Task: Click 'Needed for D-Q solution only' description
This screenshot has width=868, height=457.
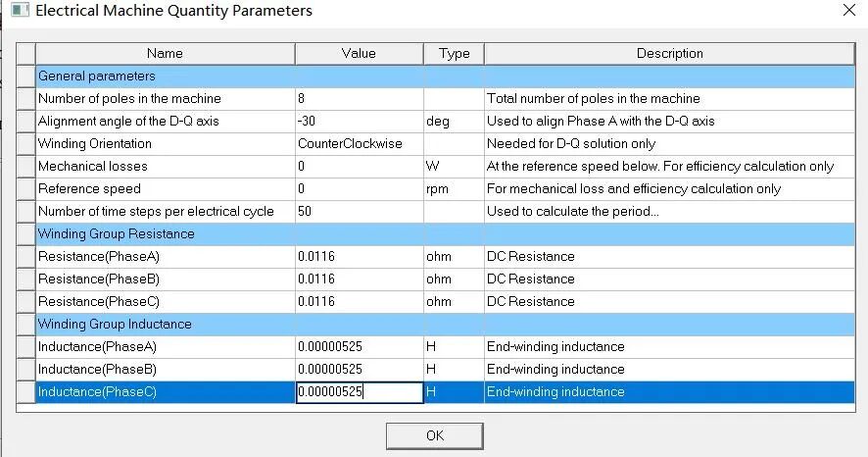Action: [x=670, y=144]
